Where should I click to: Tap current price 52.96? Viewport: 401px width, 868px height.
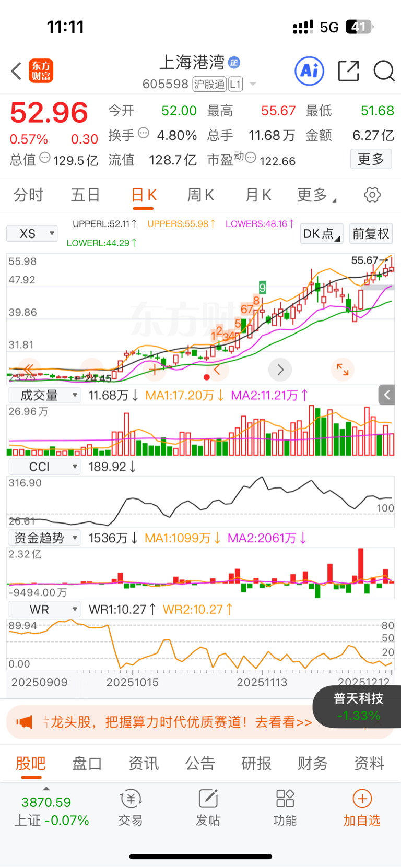(49, 112)
